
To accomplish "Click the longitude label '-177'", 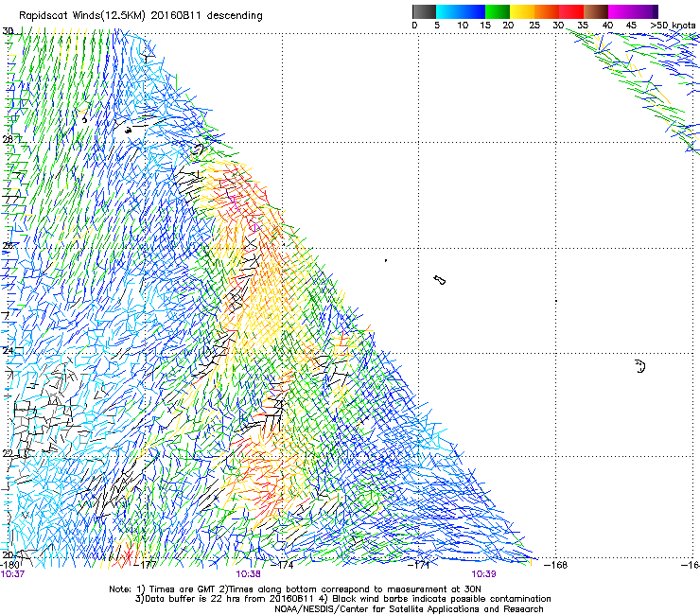I will 147,565.
